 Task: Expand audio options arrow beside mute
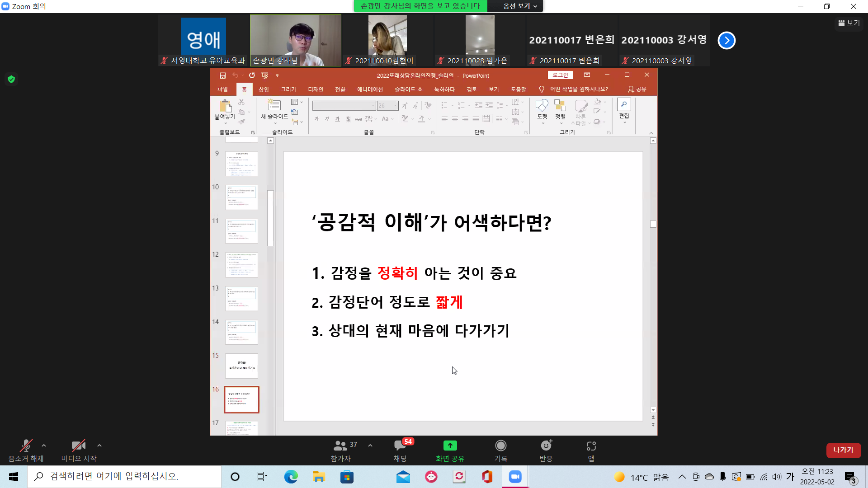point(44,446)
